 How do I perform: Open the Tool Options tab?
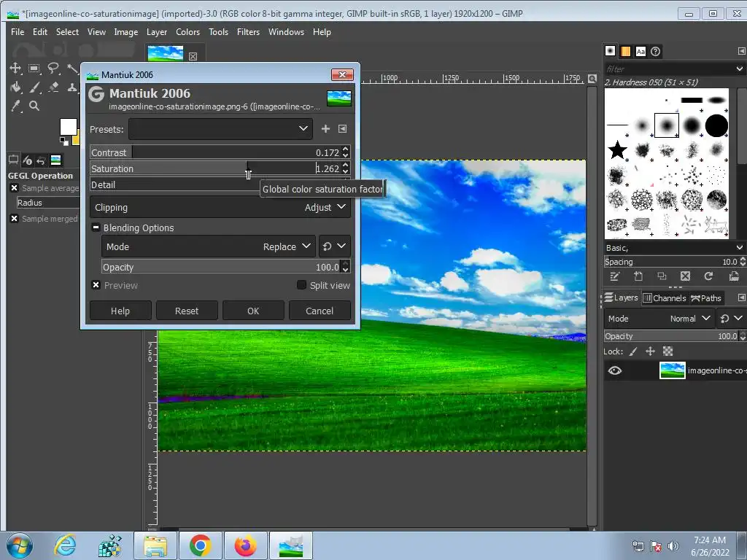click(x=13, y=160)
